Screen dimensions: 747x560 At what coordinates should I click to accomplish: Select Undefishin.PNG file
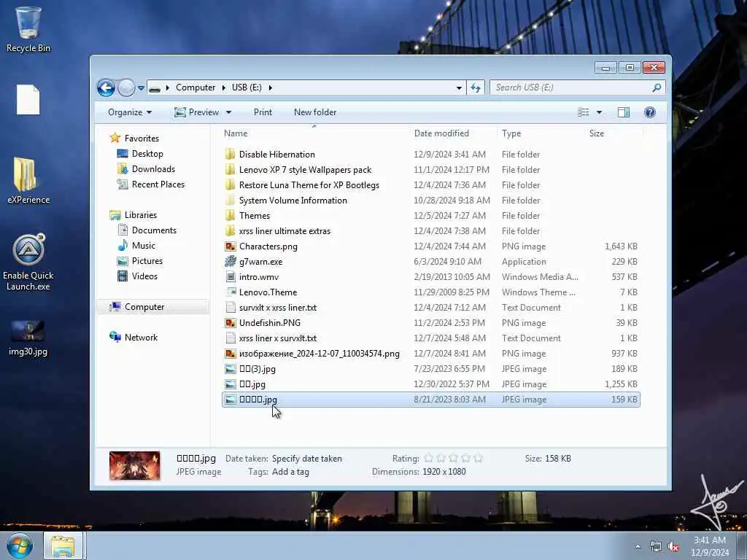tap(270, 322)
